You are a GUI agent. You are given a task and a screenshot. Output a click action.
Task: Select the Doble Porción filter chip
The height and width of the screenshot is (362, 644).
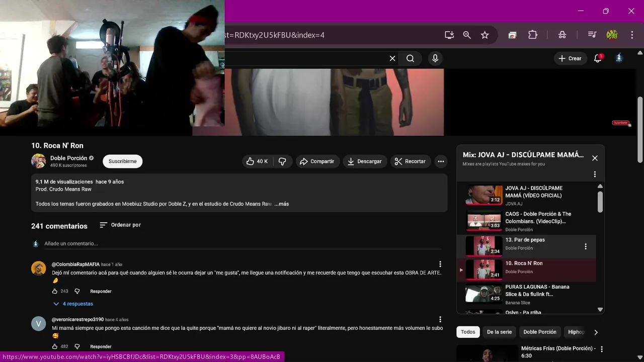coord(540,332)
